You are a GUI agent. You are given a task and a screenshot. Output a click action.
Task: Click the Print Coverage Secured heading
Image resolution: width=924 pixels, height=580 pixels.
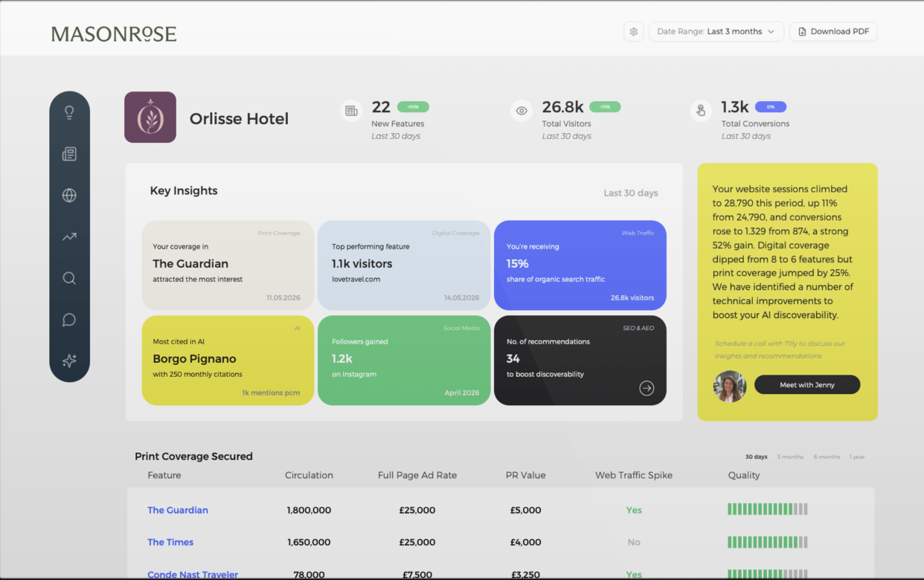pos(193,457)
